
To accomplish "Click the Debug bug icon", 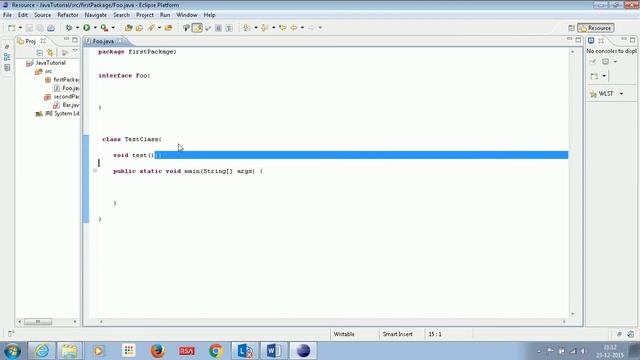I will click(x=69, y=28).
